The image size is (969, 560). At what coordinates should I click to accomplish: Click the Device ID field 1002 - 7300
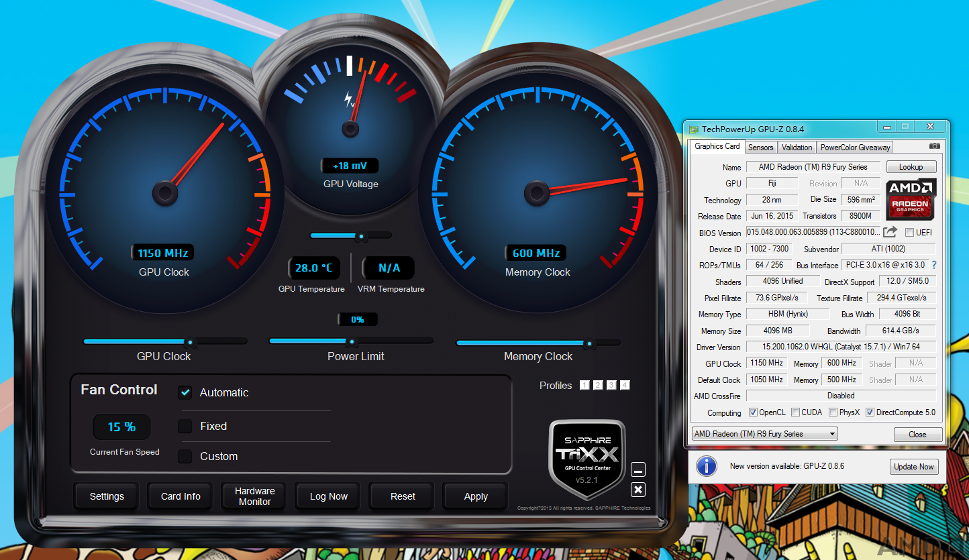(769, 249)
